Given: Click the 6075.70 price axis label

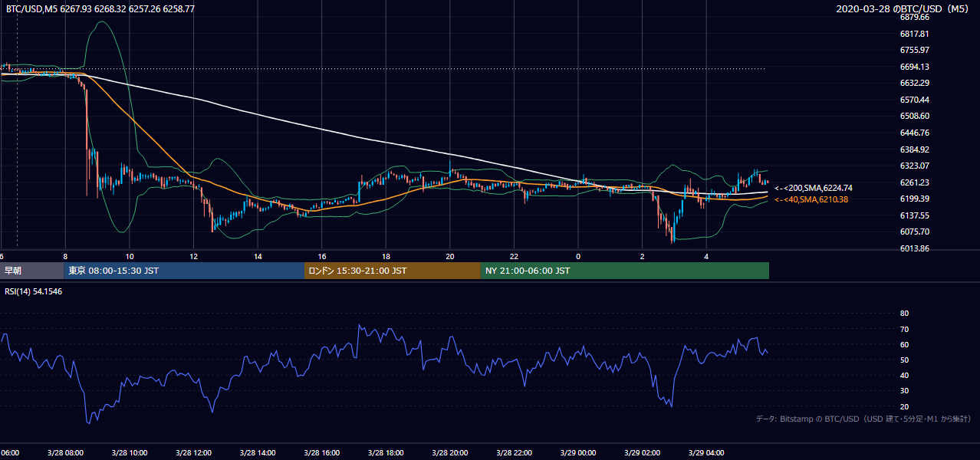Looking at the screenshot, I should [x=914, y=232].
